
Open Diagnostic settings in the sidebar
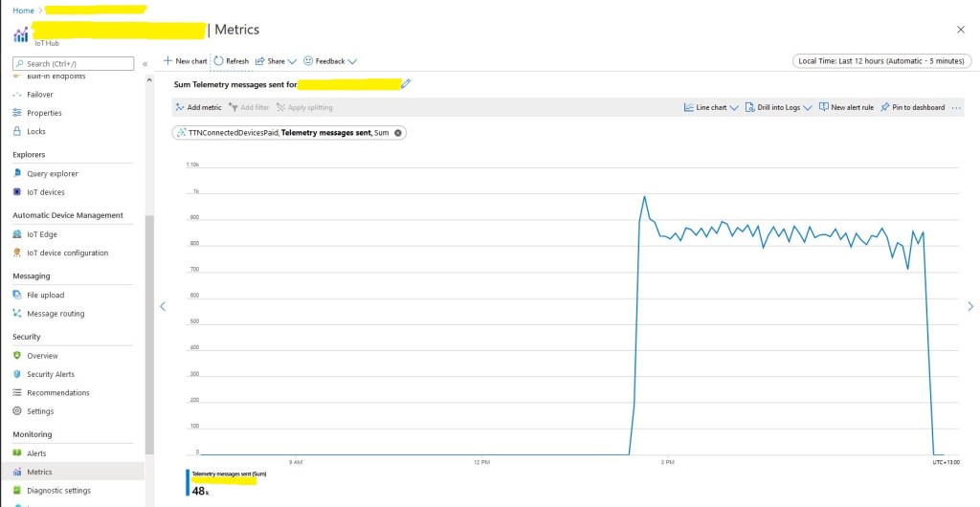[58, 491]
